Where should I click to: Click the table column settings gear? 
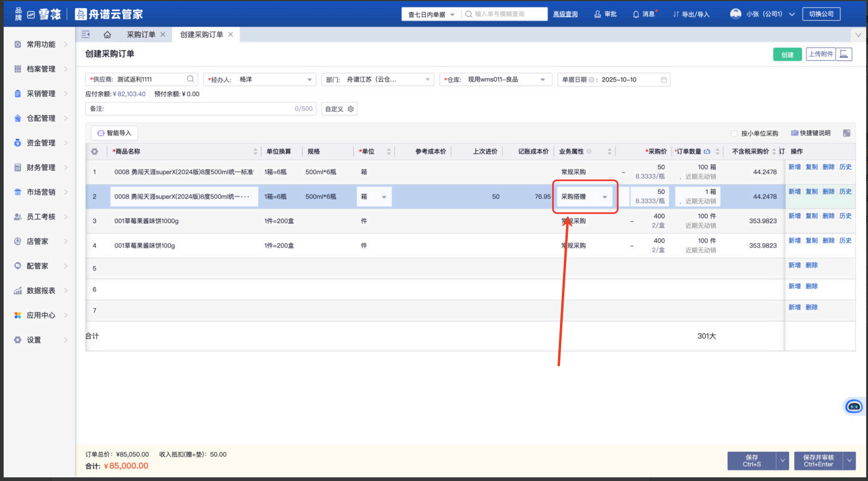pos(95,152)
